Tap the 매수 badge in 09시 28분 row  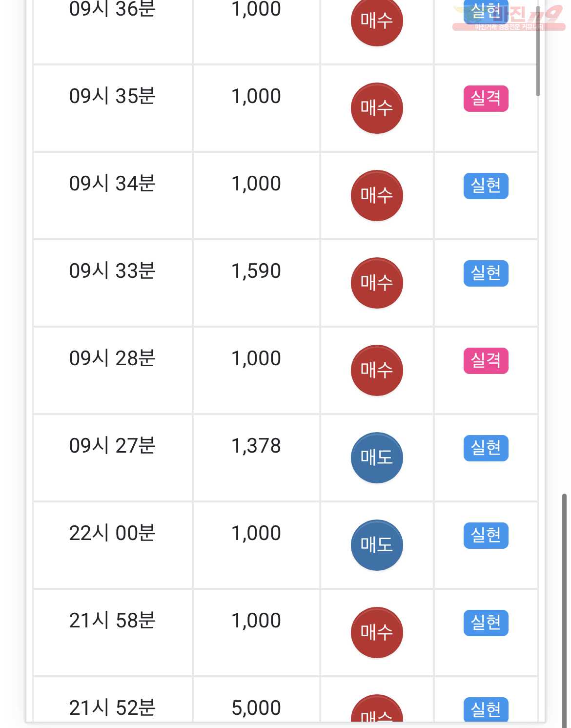pyautogui.click(x=377, y=370)
